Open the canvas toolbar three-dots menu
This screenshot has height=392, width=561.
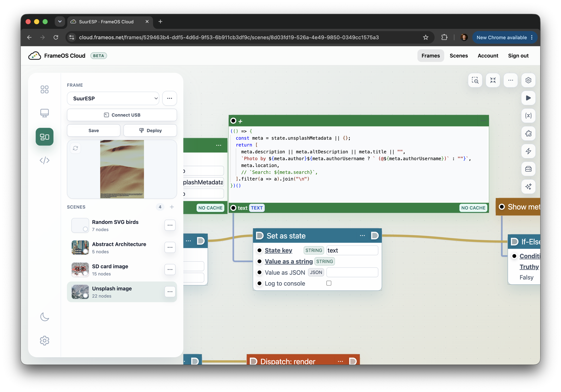click(511, 80)
